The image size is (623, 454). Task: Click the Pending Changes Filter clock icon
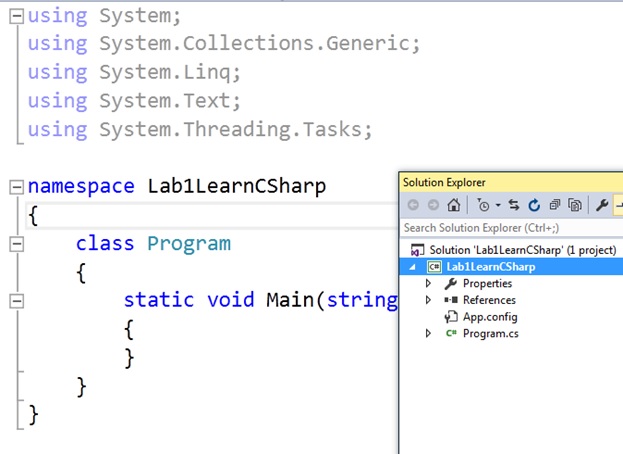tap(483, 205)
